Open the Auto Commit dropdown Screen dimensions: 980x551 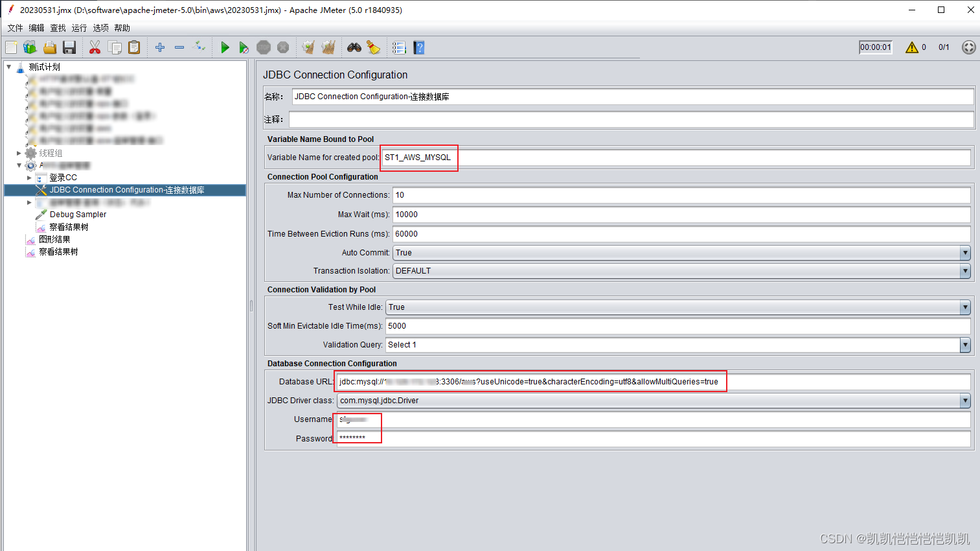point(681,253)
